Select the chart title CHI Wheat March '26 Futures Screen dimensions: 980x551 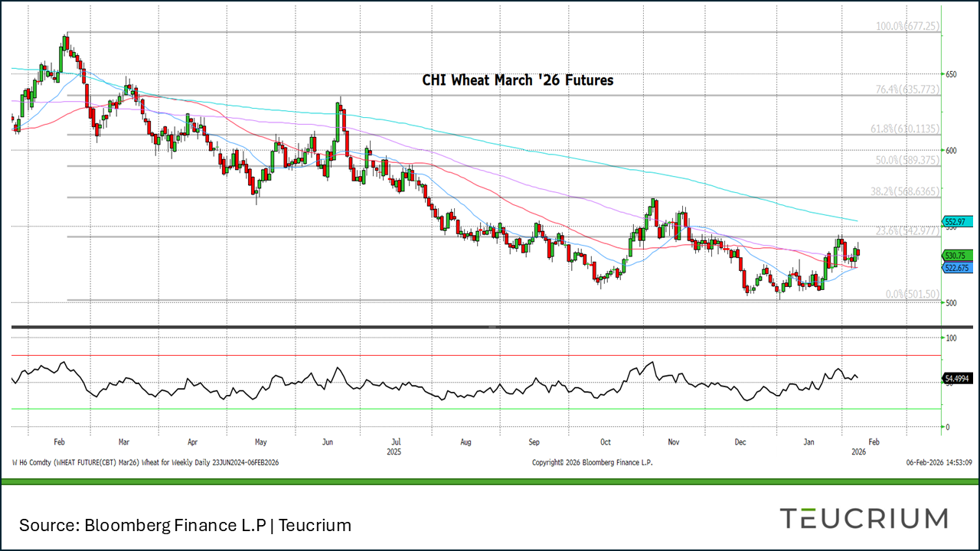[x=518, y=80]
